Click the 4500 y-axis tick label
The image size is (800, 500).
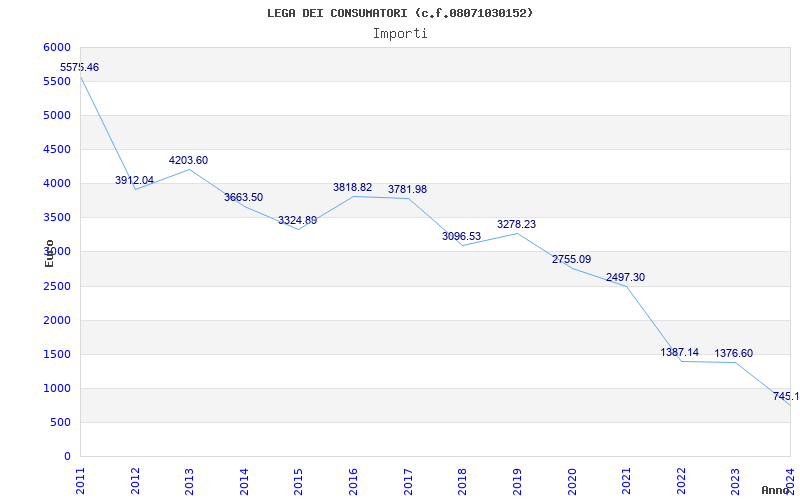tap(58, 149)
